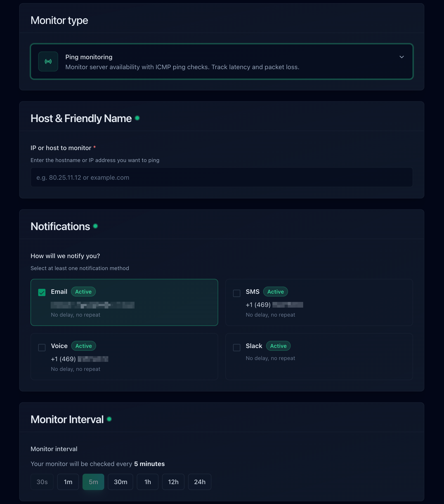This screenshot has height=504, width=444.
Task: Click the green dot next to Host & Friendly Name
Action: 138,118
